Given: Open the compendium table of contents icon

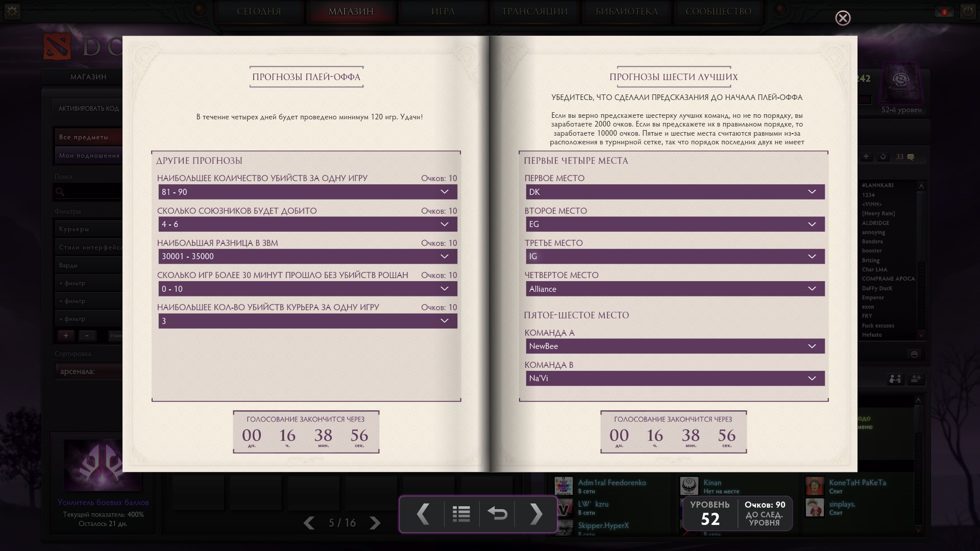Looking at the screenshot, I should tap(461, 514).
